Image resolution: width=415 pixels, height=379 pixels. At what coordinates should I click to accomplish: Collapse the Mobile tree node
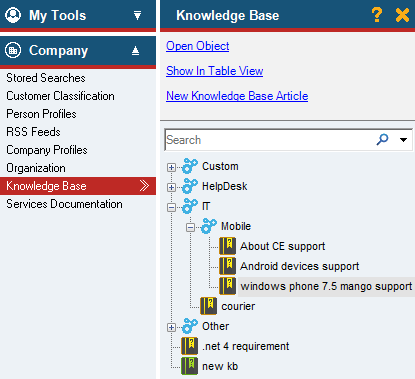point(190,227)
